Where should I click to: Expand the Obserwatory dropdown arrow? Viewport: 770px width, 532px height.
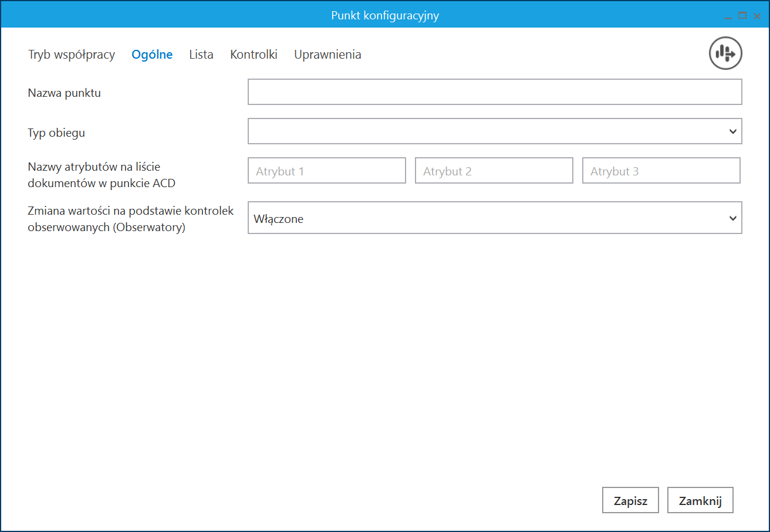732,218
